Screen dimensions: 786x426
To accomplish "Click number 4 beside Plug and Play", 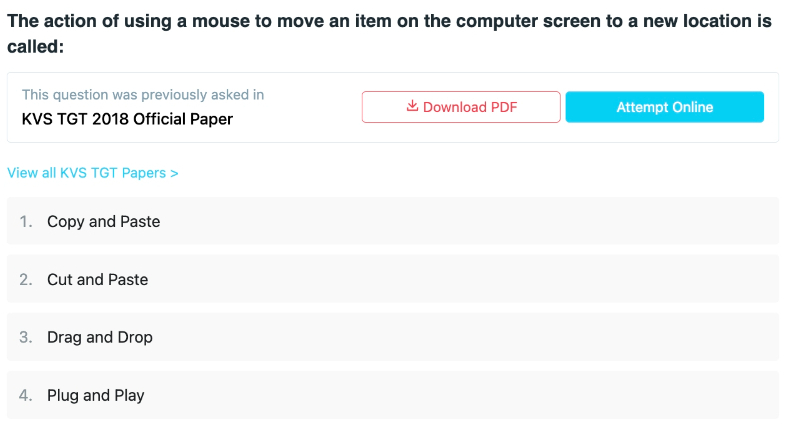I will [26, 395].
